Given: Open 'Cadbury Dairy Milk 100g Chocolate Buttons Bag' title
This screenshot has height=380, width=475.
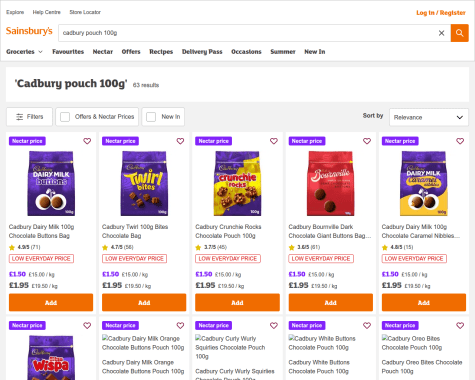Looking at the screenshot, I should coord(41,231).
